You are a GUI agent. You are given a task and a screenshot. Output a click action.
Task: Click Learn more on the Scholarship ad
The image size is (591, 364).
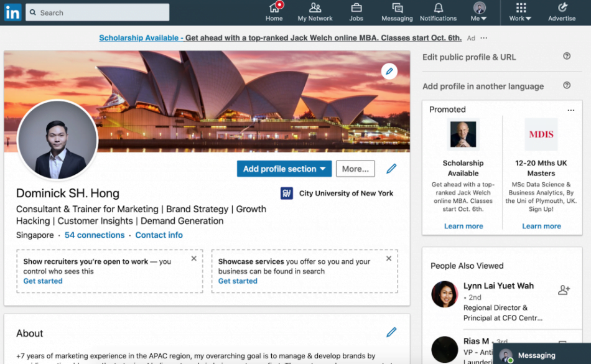tap(463, 226)
